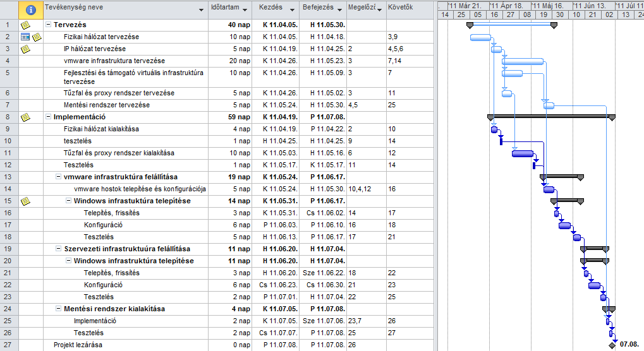Collapse Szervezeti infrastruktuúra felállítása group
Viewport: 644px width, 351px height.
coord(59,249)
